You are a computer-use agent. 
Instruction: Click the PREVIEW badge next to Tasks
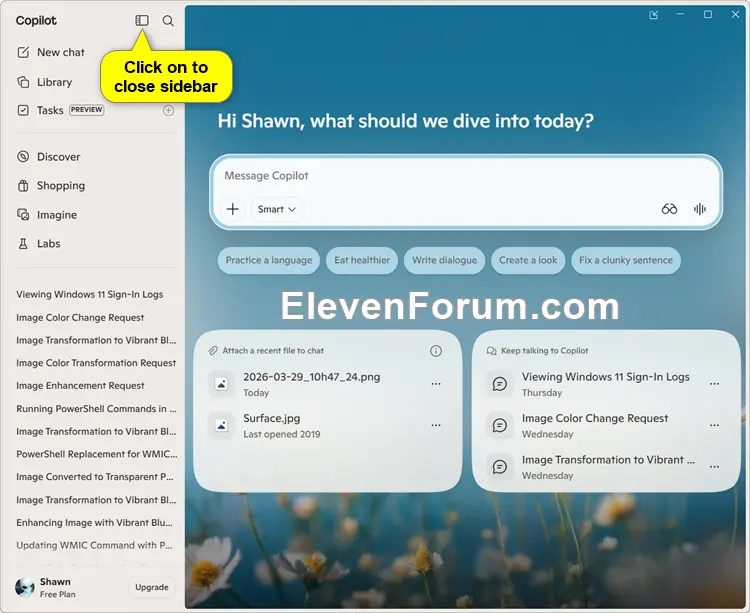(87, 109)
